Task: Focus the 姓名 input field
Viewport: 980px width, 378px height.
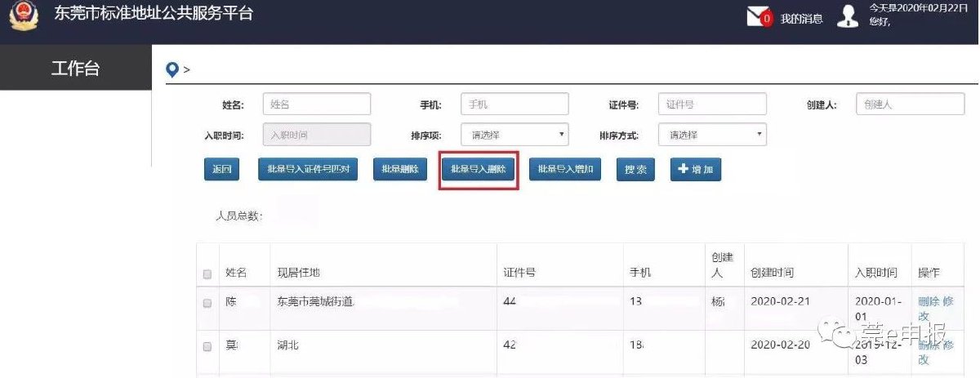Action: (317, 104)
